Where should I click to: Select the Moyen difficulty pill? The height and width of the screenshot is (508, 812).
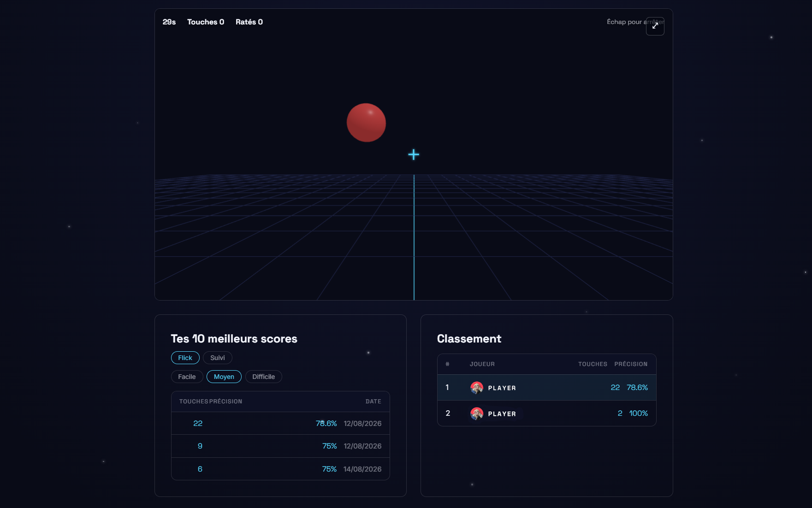[224, 377]
